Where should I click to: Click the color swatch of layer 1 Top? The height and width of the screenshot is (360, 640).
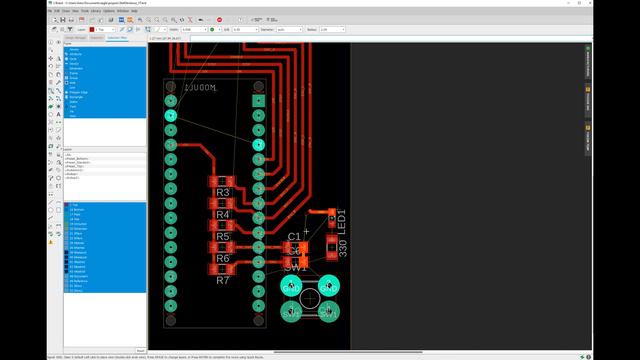pos(67,205)
